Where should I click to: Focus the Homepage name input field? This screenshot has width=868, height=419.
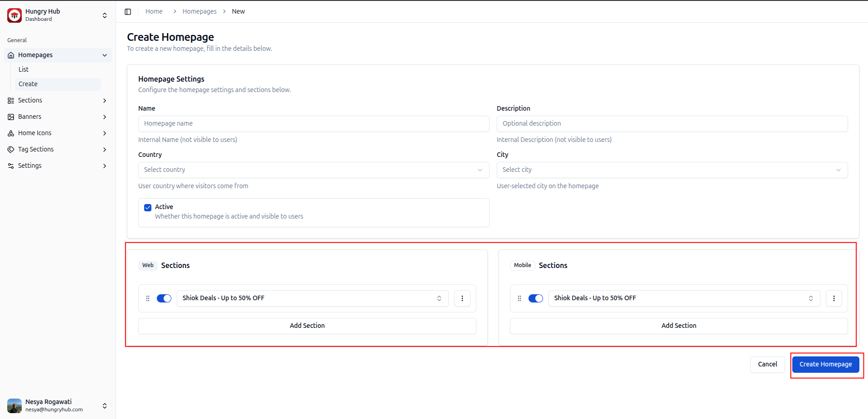coord(313,124)
